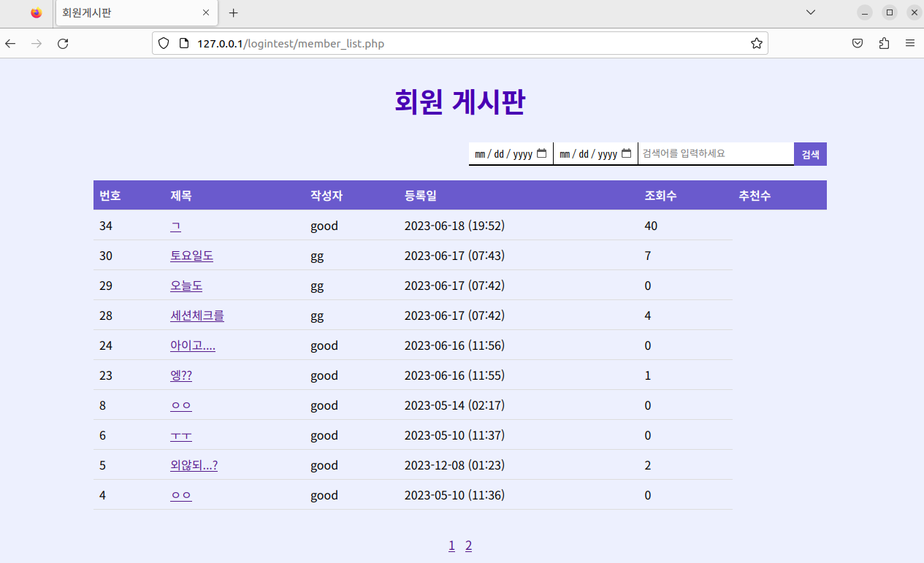This screenshot has height=563, width=924.
Task: Click the search keyword input field
Action: tap(716, 154)
